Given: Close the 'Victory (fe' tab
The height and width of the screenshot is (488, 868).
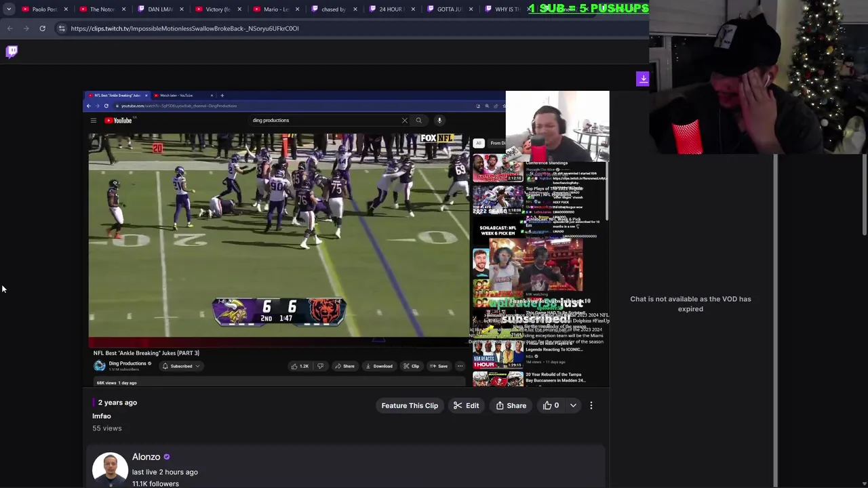Looking at the screenshot, I should (239, 9).
